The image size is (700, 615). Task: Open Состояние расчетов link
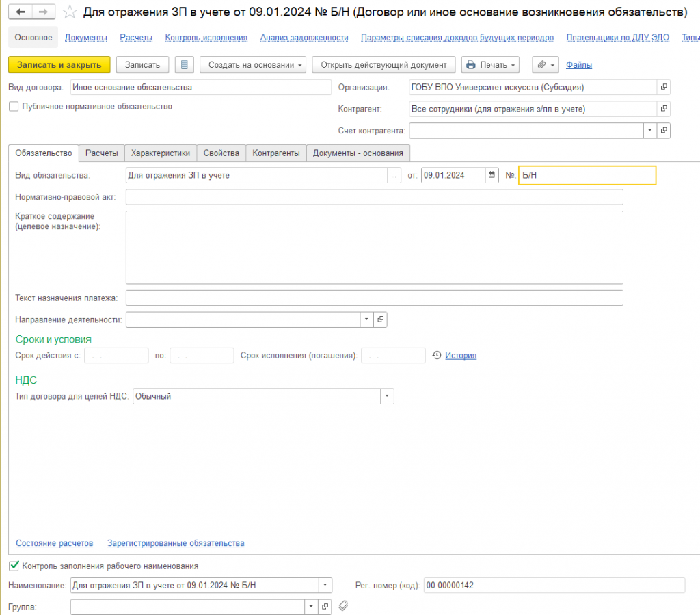click(55, 543)
